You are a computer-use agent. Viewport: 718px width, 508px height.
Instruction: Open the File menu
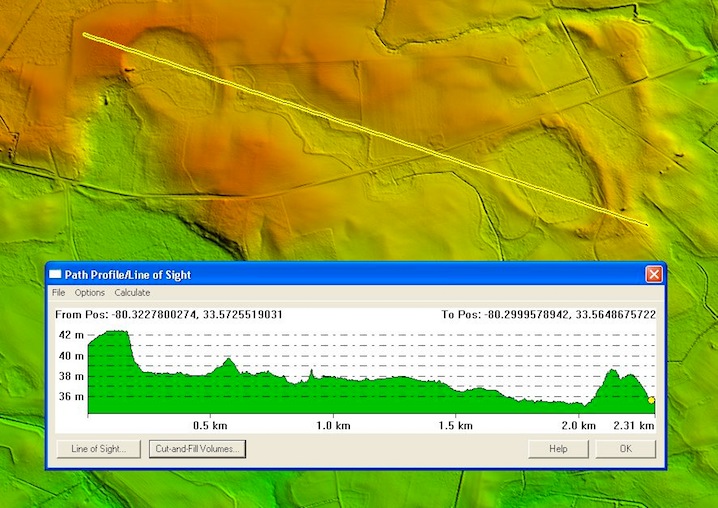tap(59, 293)
